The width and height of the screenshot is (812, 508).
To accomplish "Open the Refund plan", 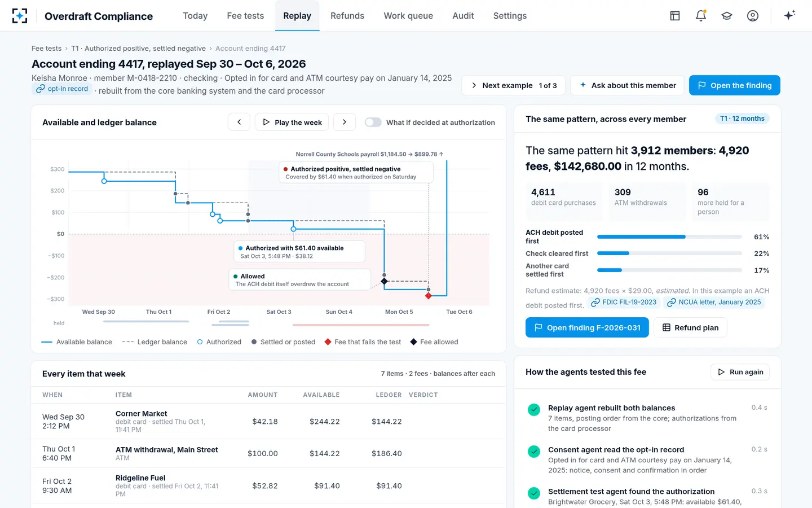I will (690, 327).
